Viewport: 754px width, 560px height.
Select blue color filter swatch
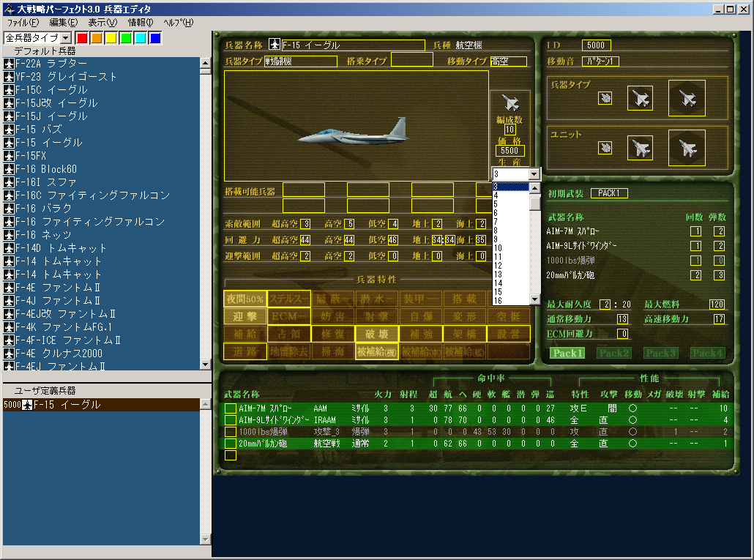[155, 38]
